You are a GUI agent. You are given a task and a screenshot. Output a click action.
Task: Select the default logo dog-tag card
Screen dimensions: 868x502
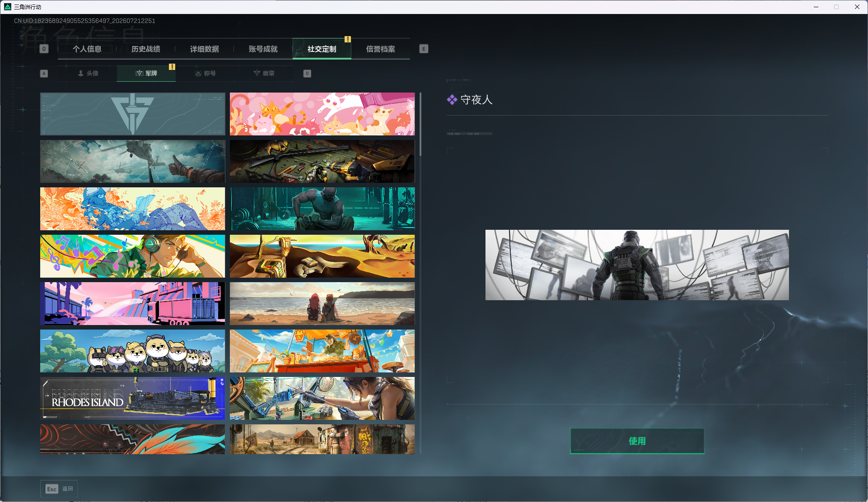(132, 114)
